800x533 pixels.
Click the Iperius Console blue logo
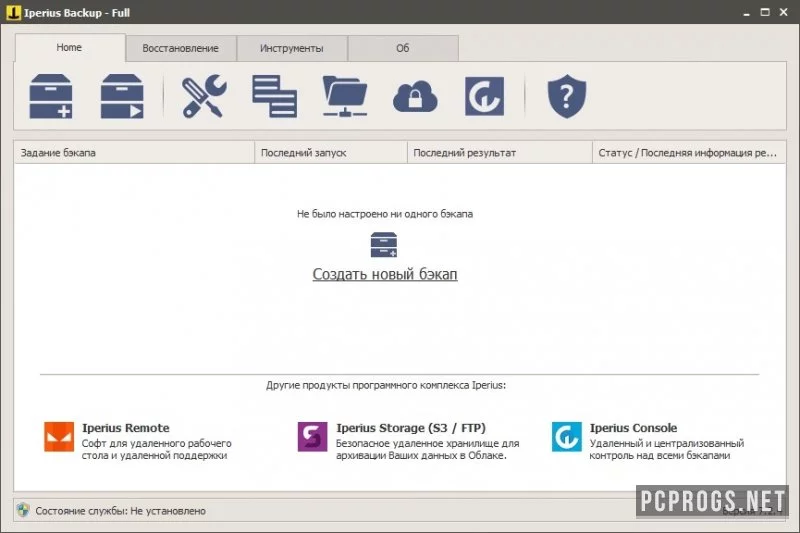click(566, 437)
